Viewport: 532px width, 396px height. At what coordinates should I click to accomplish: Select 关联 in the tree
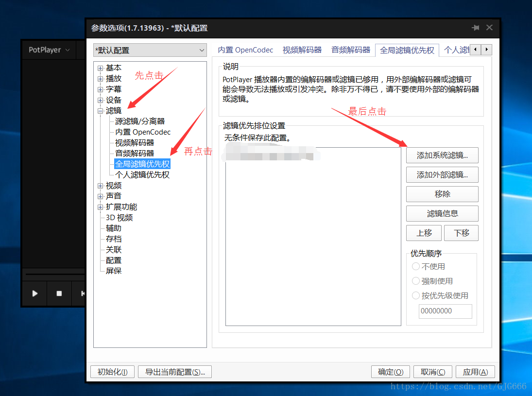[113, 250]
